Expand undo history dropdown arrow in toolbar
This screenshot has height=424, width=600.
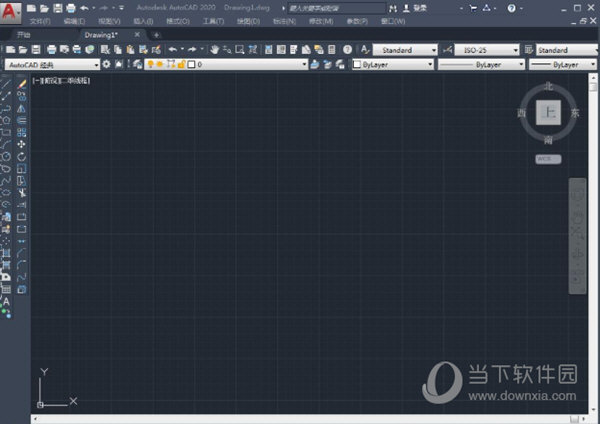pos(183,49)
